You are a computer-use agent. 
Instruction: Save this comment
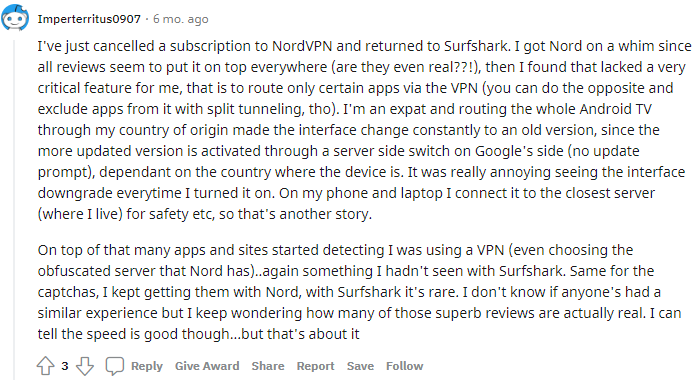click(x=360, y=366)
